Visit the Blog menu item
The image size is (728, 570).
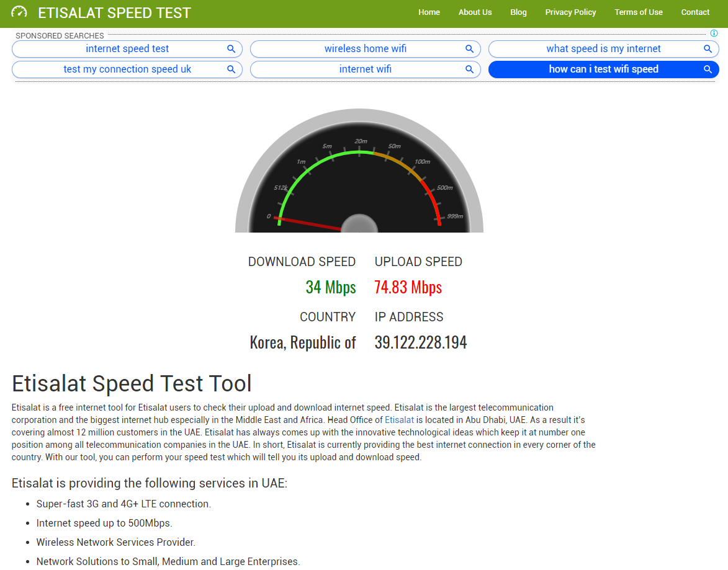(518, 12)
